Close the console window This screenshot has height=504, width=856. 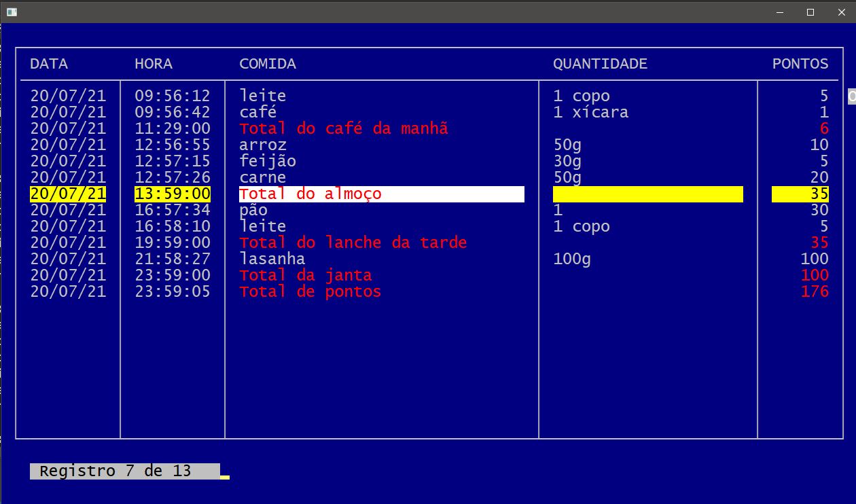840,12
